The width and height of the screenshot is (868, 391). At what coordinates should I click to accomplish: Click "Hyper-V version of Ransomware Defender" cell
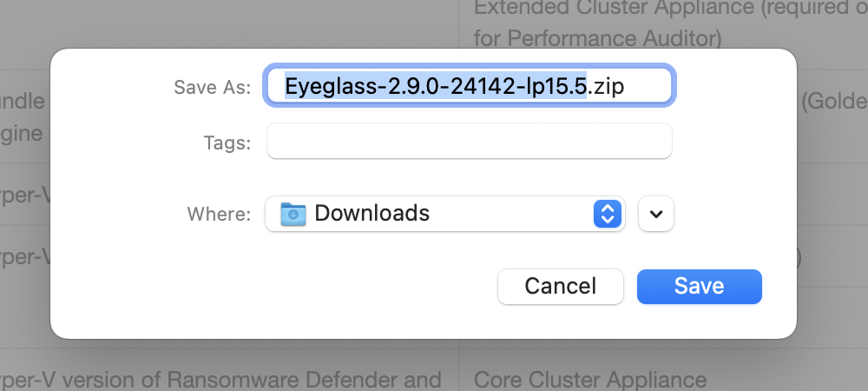point(220,380)
